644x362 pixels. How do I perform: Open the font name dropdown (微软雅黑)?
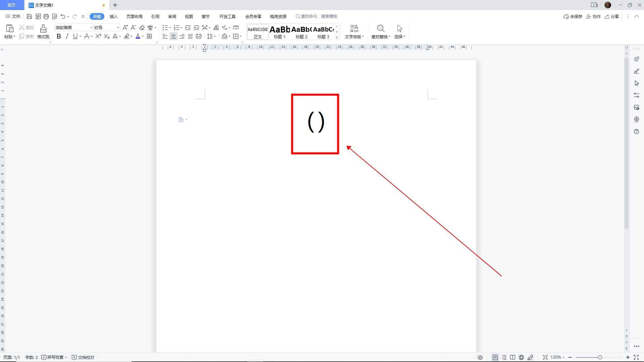[x=91, y=27]
